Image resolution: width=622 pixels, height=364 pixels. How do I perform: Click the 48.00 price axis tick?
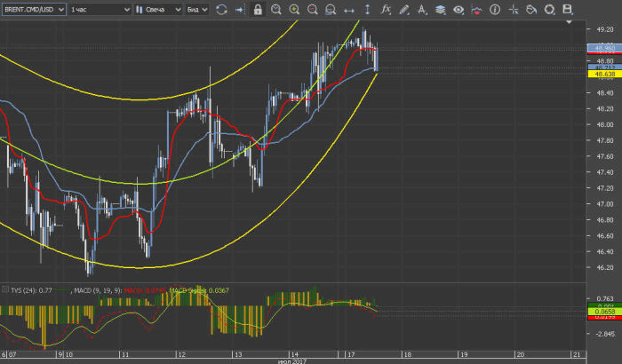pyautogui.click(x=605, y=124)
